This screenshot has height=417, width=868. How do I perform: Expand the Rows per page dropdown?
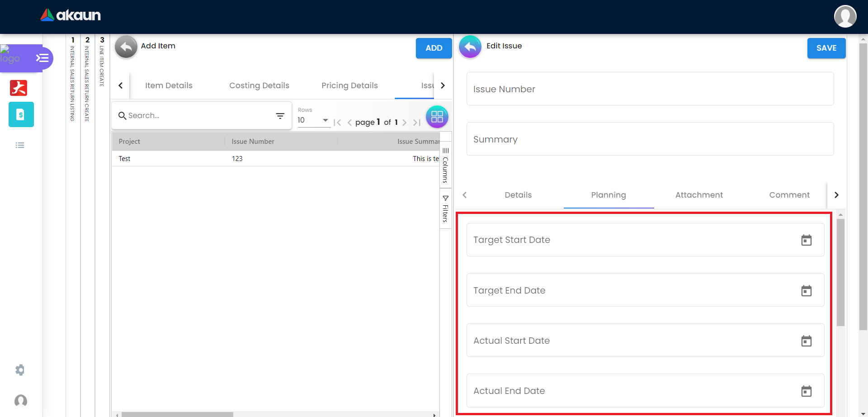click(x=314, y=120)
